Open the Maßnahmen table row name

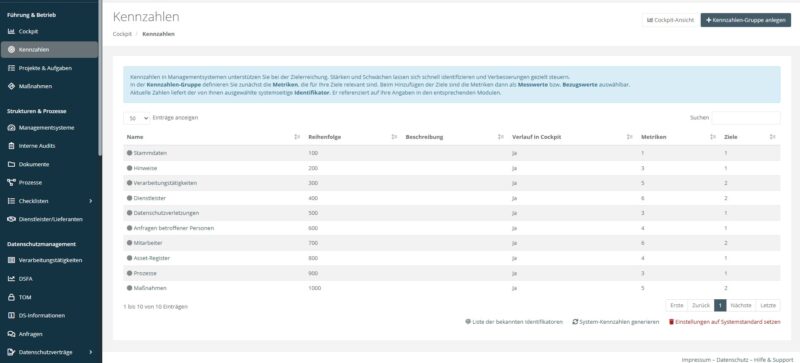pyautogui.click(x=150, y=288)
